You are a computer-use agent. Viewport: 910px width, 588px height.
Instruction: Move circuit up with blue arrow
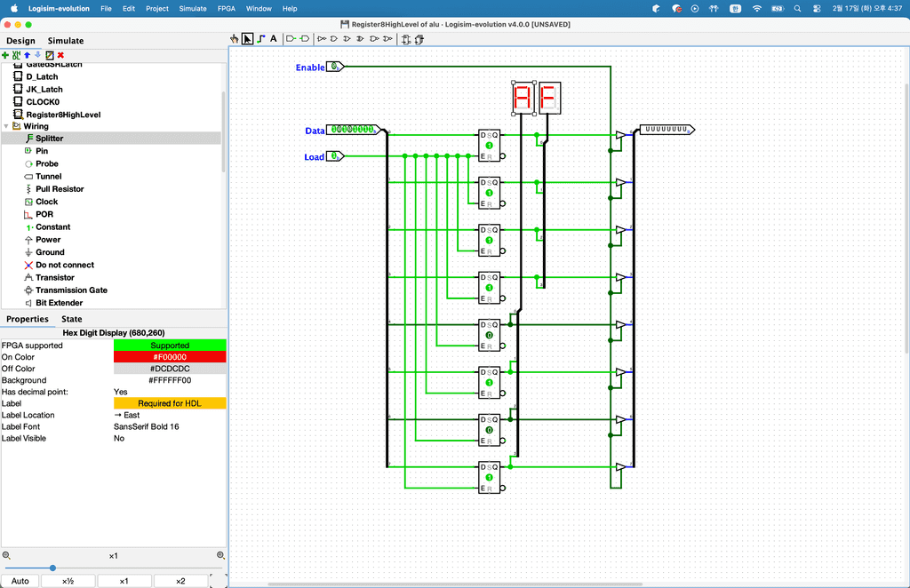point(27,55)
